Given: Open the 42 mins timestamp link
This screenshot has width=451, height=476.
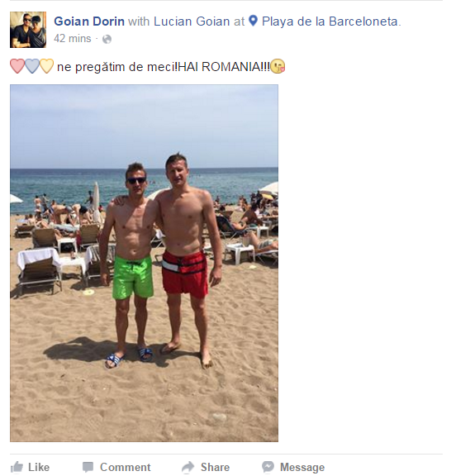Looking at the screenshot, I should point(73,39).
